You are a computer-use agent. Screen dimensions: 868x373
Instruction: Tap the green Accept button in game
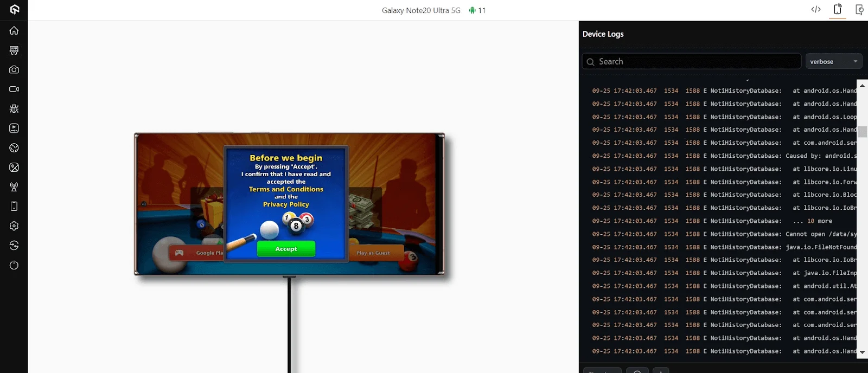point(286,249)
